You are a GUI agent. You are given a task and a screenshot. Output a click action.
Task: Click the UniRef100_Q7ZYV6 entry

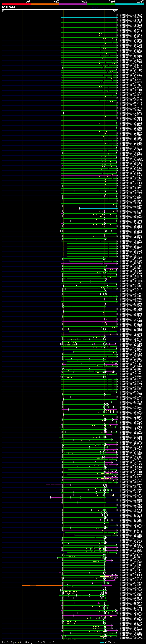tap(131, 552)
